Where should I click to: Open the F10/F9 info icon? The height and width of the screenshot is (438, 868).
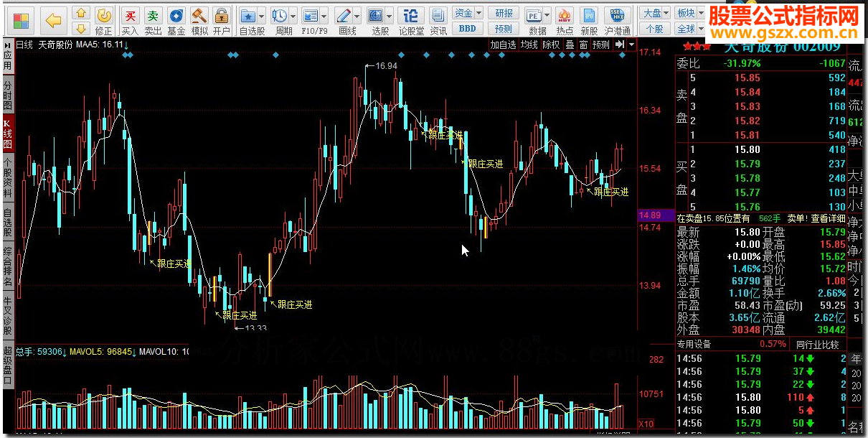click(x=311, y=15)
